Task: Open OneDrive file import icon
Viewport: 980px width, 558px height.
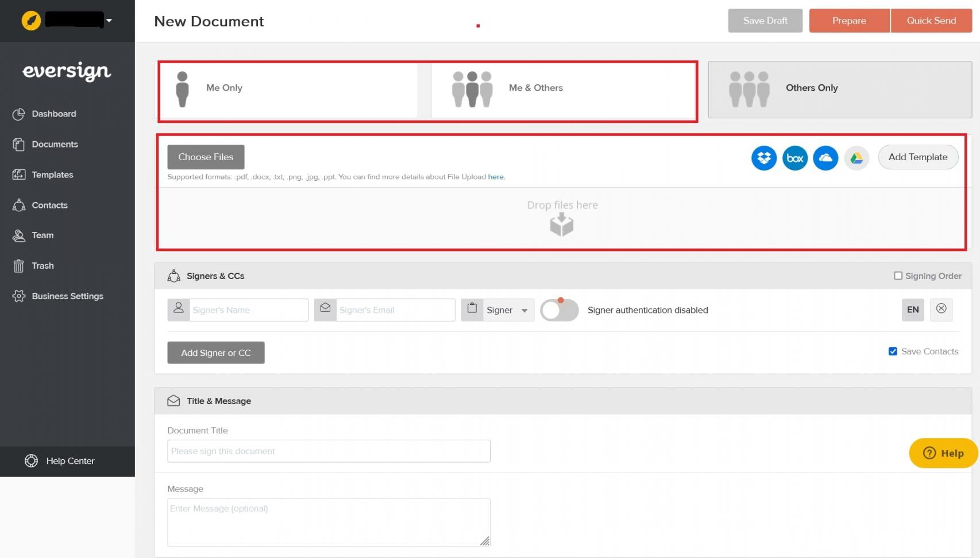Action: 825,158
